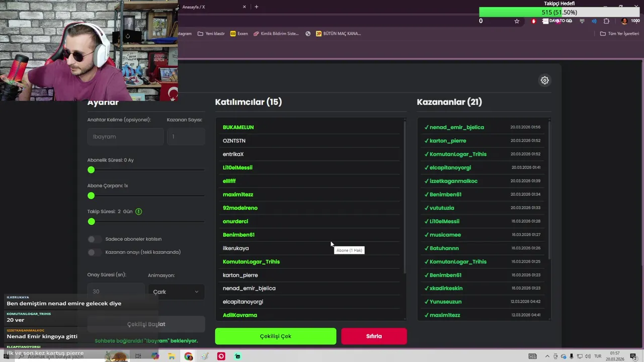
Task: Open the volume control in system tray
Action: tap(587, 356)
